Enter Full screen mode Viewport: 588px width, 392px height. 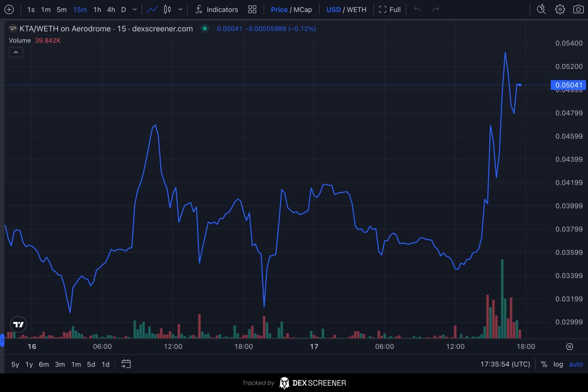tap(390, 9)
